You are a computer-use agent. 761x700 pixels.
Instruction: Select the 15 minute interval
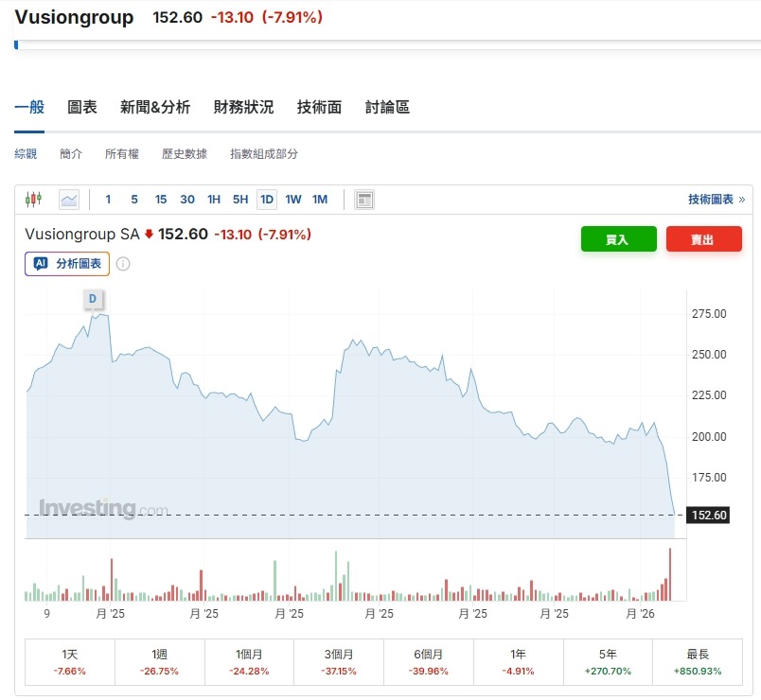pyautogui.click(x=161, y=200)
